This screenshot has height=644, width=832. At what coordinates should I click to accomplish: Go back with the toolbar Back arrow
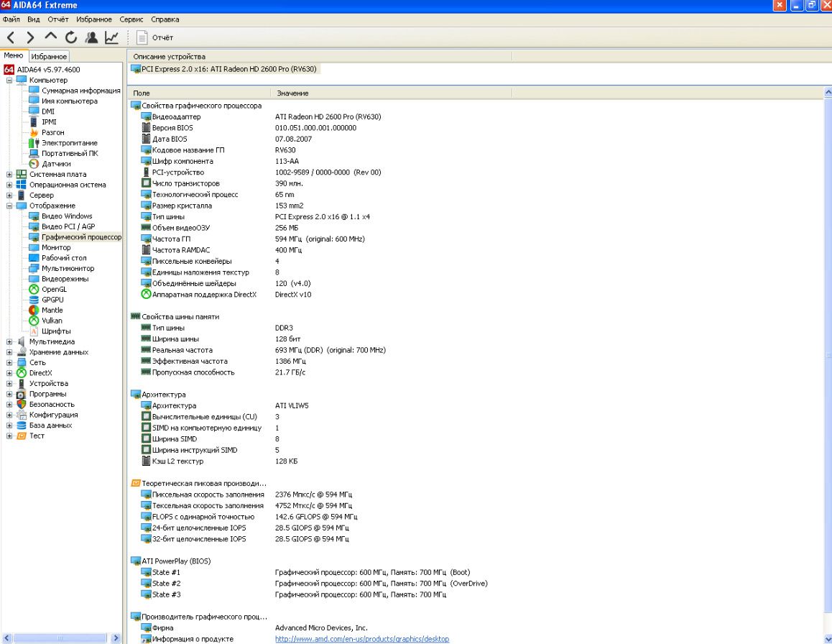(x=11, y=37)
